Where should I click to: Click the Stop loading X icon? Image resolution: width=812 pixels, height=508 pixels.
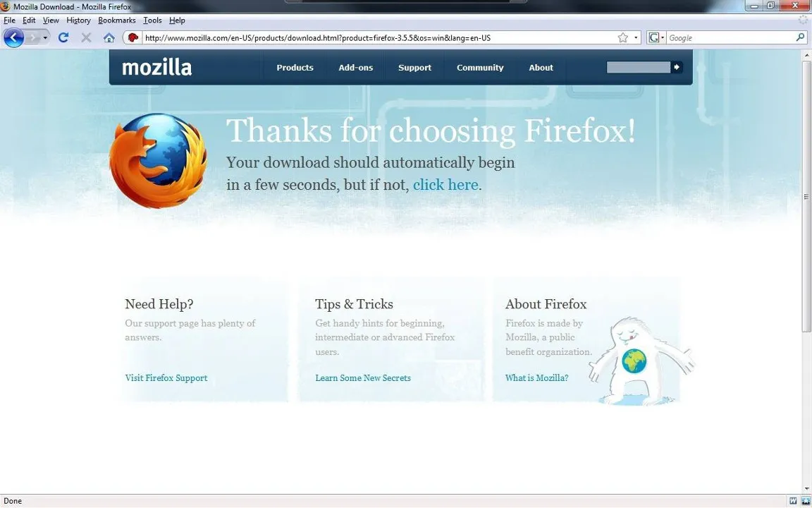[86, 37]
